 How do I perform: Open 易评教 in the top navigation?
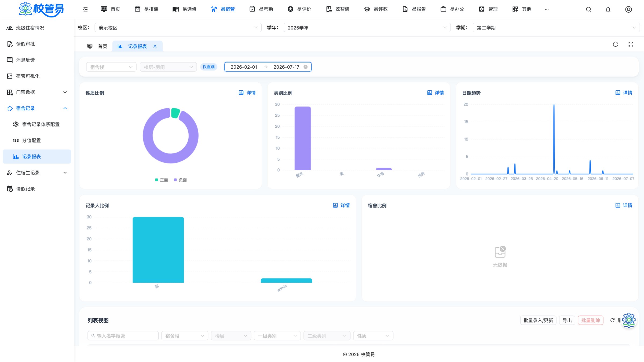[376, 9]
